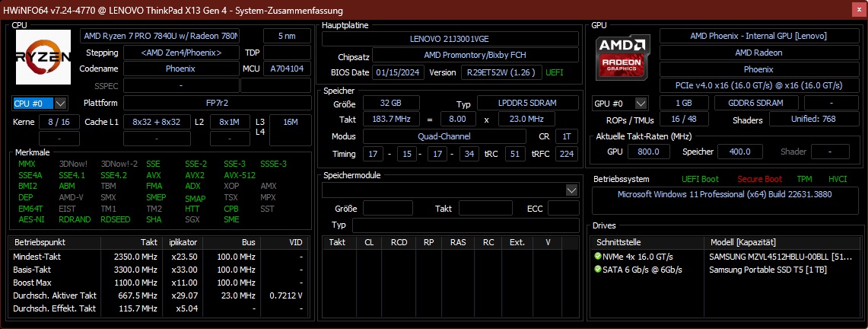The image size is (868, 329).
Task: Click the Windows 11 Professional build text
Action: 725,194
